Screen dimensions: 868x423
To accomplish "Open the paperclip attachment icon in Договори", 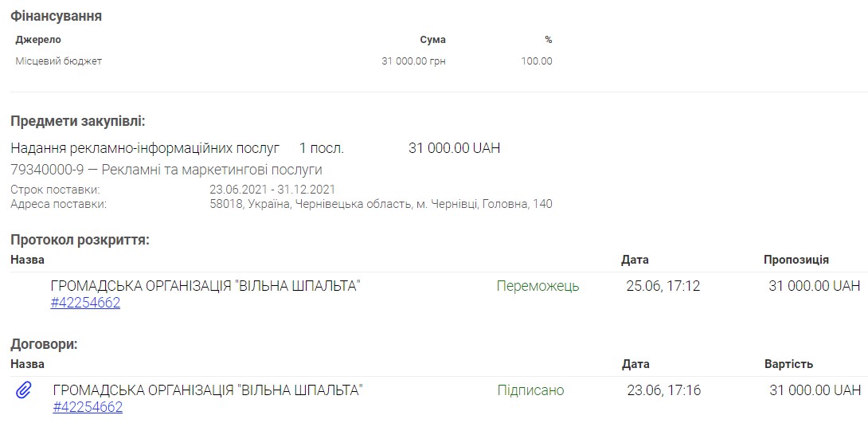I will coord(24,390).
